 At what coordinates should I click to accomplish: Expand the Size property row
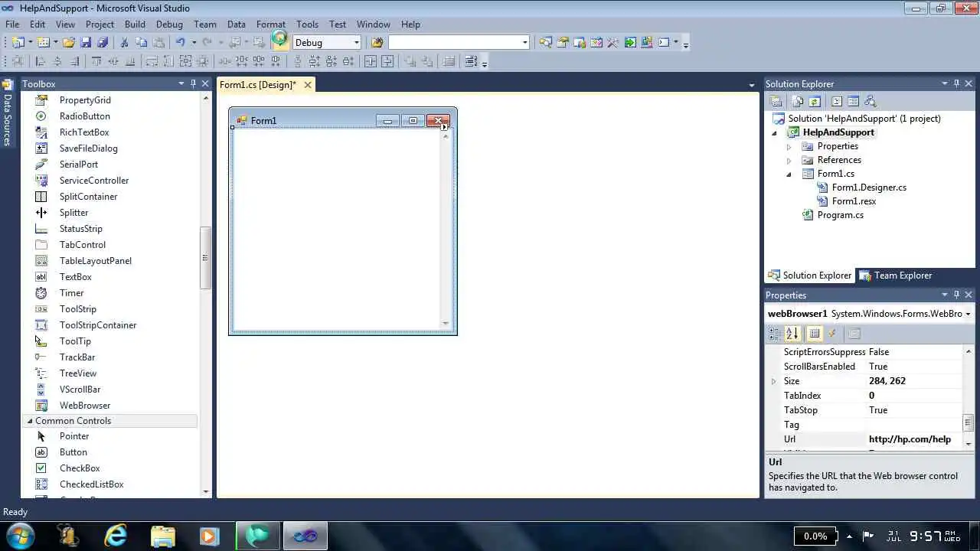(x=773, y=381)
